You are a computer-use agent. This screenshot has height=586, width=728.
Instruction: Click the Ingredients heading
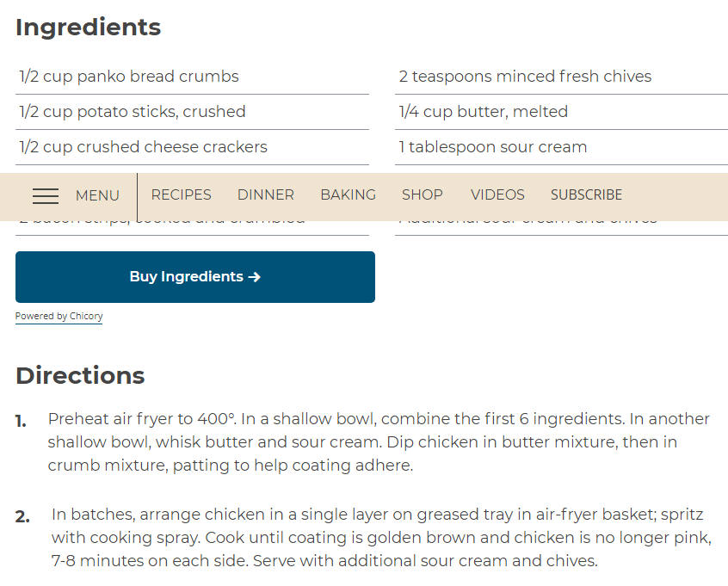click(x=89, y=28)
